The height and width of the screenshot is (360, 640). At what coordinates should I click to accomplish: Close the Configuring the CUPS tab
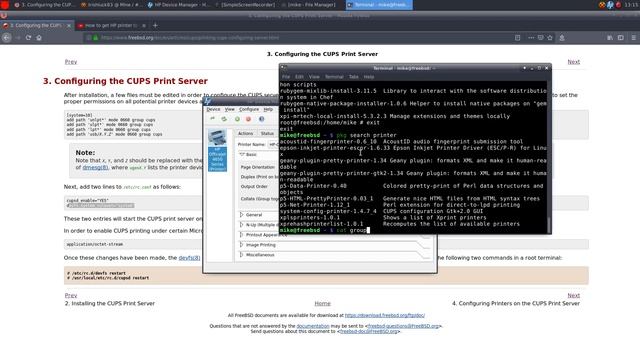(69, 25)
